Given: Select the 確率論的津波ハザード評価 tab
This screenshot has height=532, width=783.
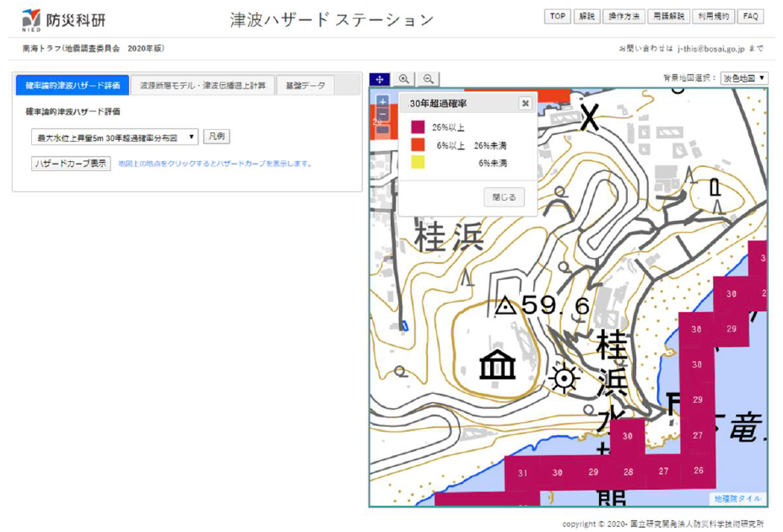Looking at the screenshot, I should point(73,86).
